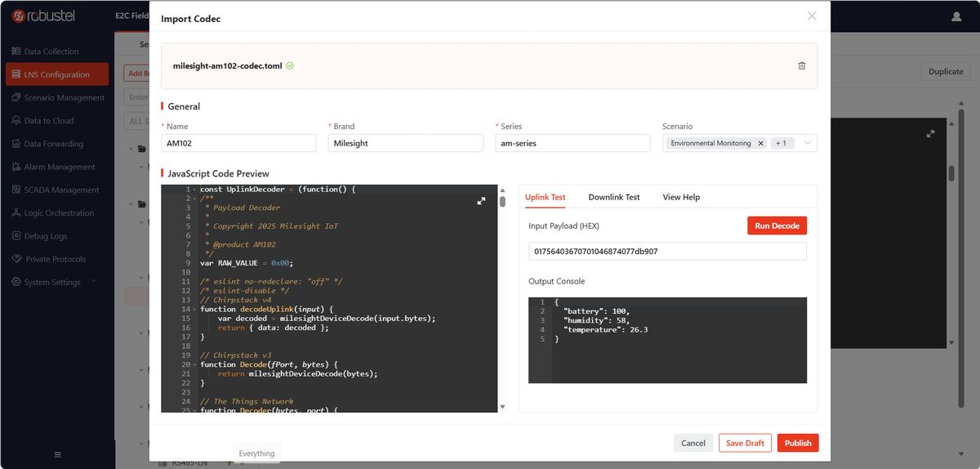Run Decode on the input payload
Image resolution: width=980 pixels, height=469 pixels.
tap(777, 226)
